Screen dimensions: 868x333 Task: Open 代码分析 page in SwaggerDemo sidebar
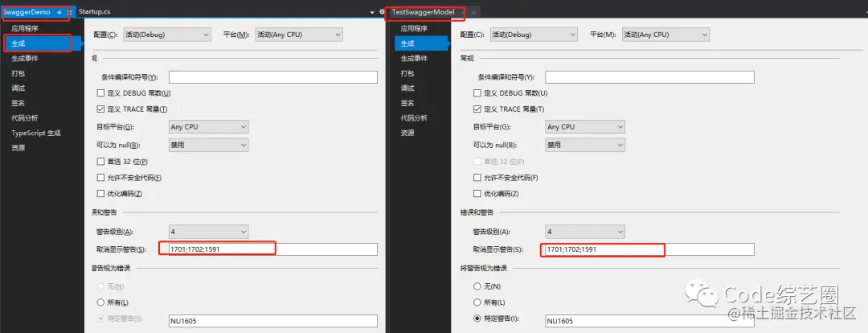tap(25, 118)
